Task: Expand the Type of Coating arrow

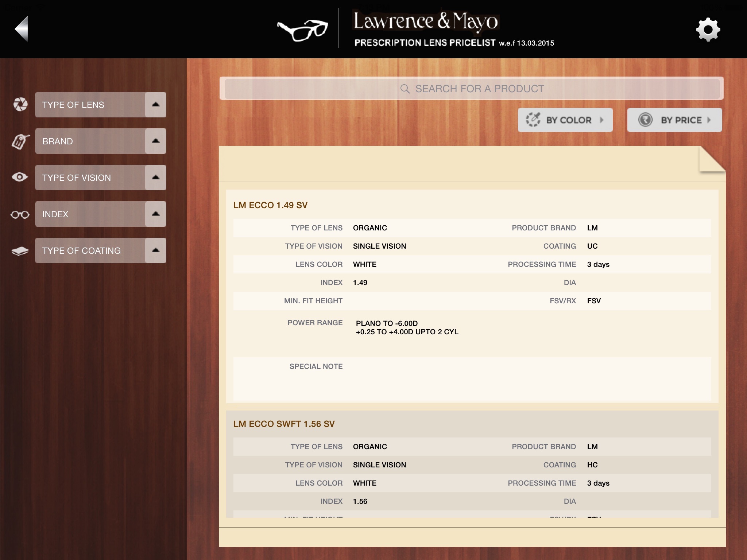Action: [x=156, y=250]
